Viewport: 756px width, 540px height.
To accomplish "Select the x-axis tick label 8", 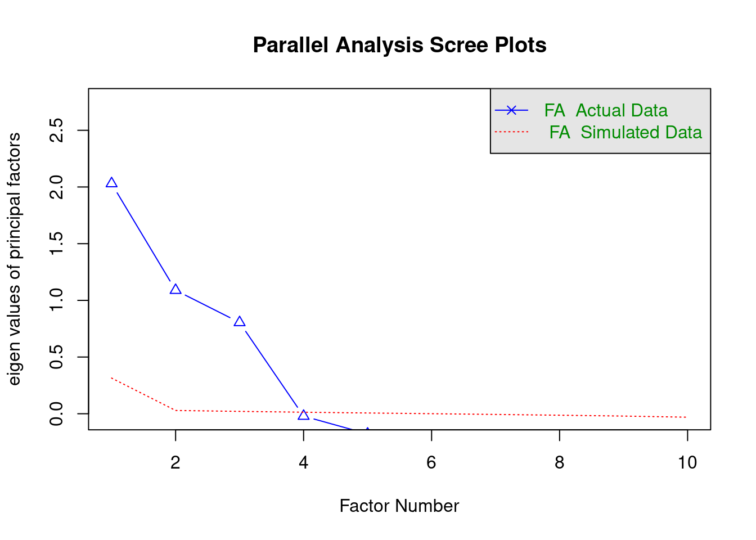I will [x=559, y=462].
